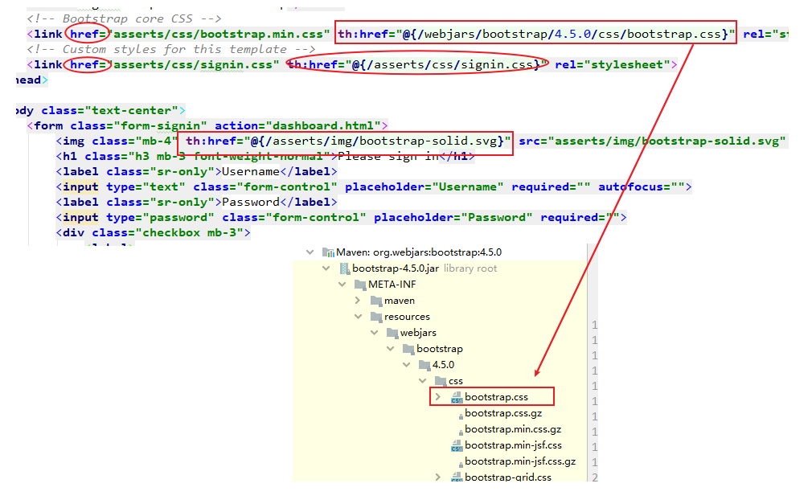Select bootstrap.min-jsf.css in the tree
Screen dimensions: 812x504
point(513,445)
